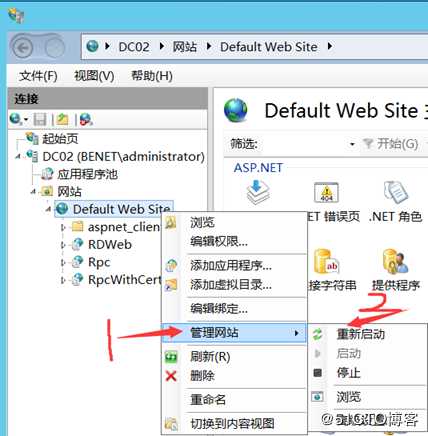The height and width of the screenshot is (436, 428).
Task: Expand the RpcWithCert tree node
Action: click(63, 280)
